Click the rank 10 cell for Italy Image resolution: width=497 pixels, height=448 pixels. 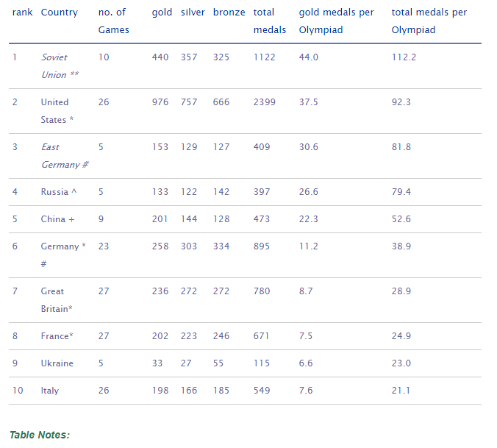18,391
